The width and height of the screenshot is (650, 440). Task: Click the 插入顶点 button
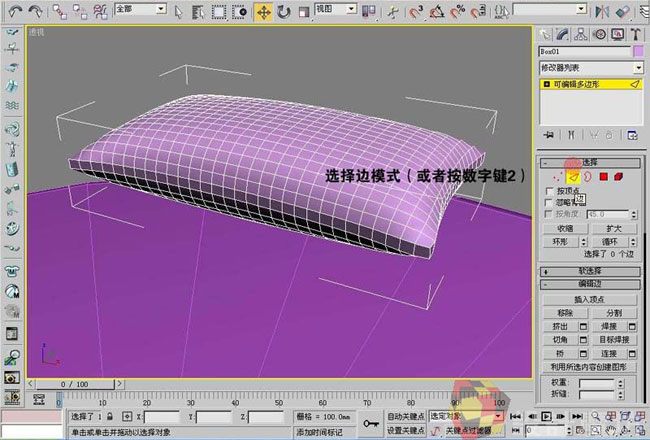[x=589, y=299]
